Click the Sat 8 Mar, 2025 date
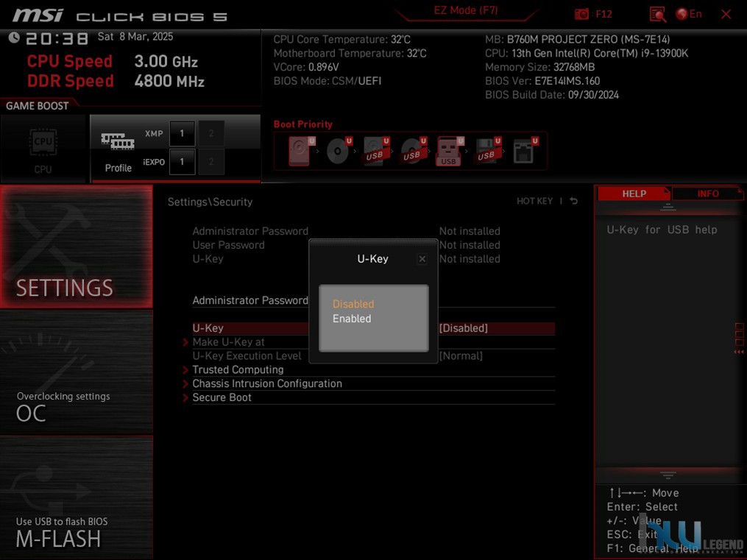The height and width of the screenshot is (560, 747). pos(135,37)
